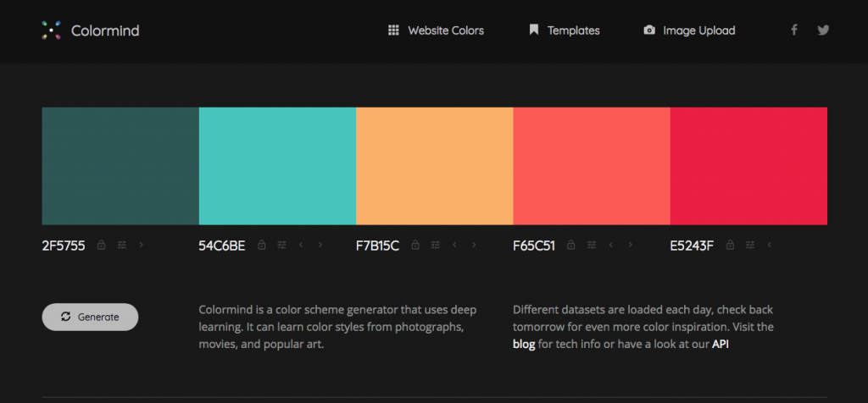Open the blog link
This screenshot has height=403, width=868.
pos(524,344)
